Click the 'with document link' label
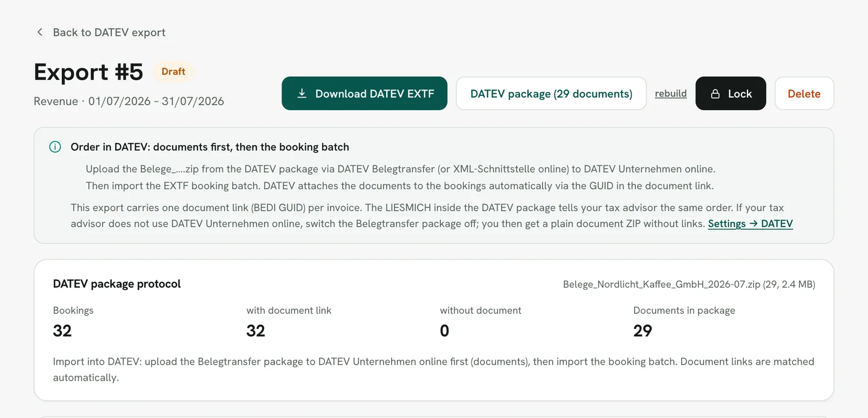 pos(289,310)
